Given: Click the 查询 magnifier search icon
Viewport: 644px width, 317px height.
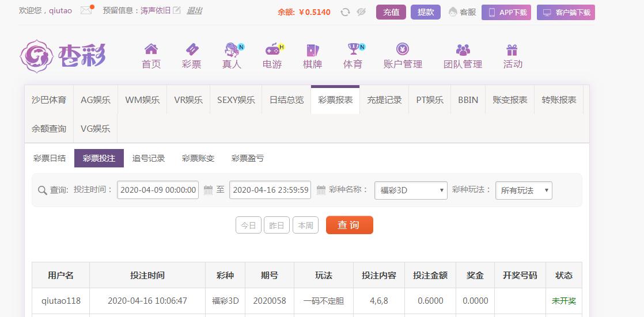Looking at the screenshot, I should point(42,190).
